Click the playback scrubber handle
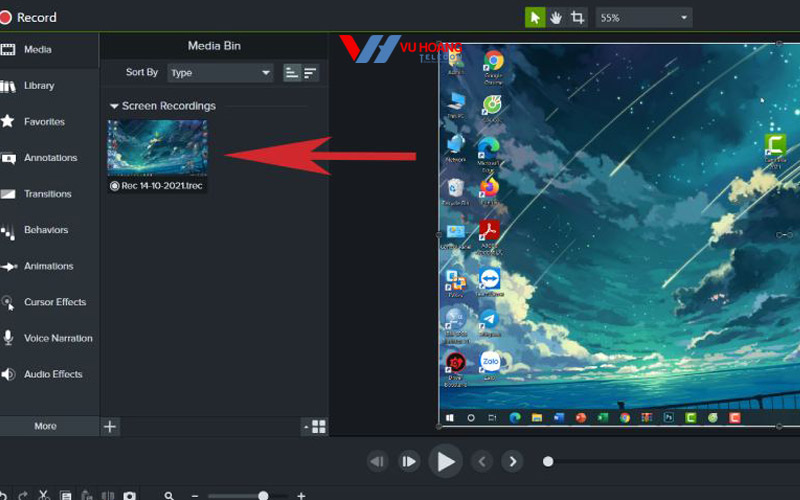This screenshot has width=800, height=500. click(x=548, y=462)
